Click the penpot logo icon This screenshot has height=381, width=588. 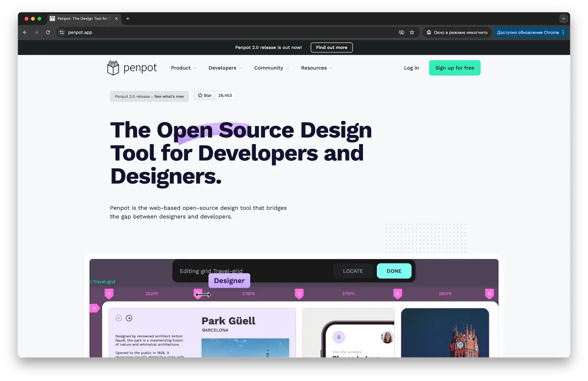tap(113, 68)
